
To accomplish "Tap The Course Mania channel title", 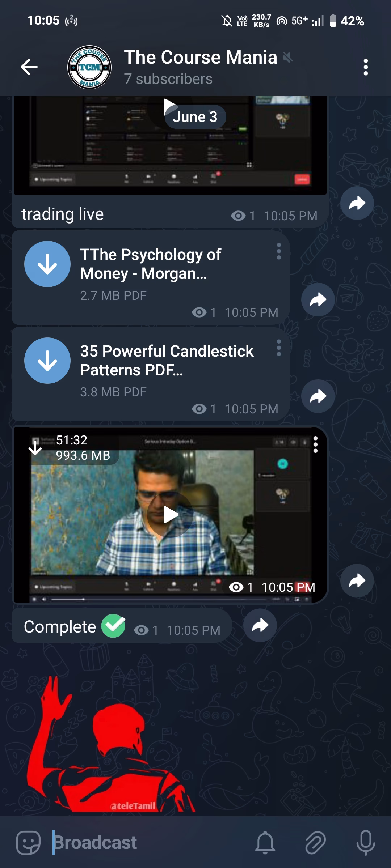I will [201, 58].
